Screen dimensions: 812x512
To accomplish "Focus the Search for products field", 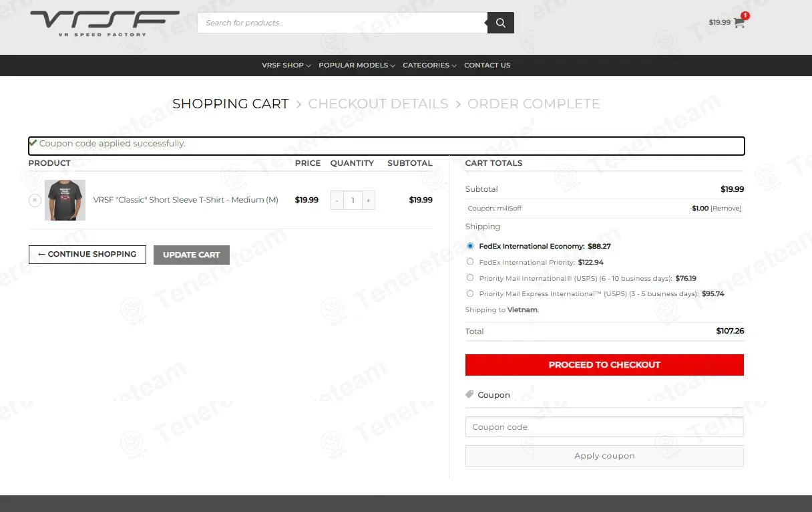I will click(342, 23).
